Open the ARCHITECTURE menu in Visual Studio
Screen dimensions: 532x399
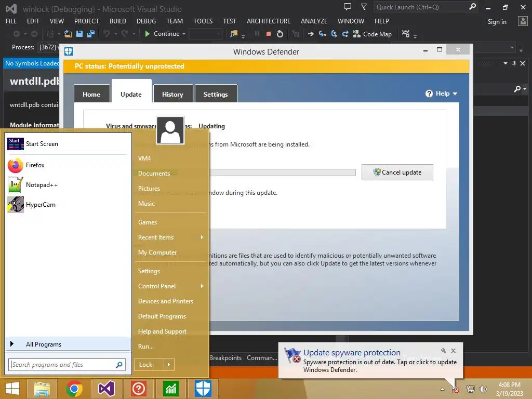point(269,21)
